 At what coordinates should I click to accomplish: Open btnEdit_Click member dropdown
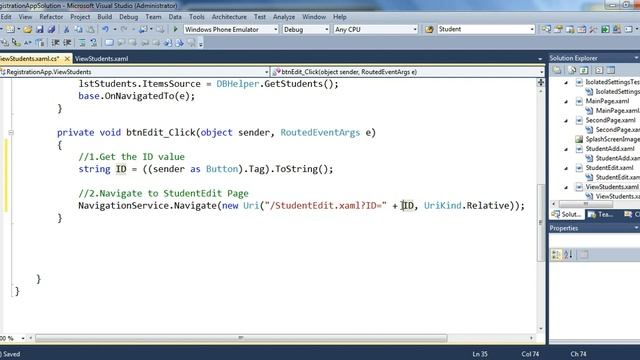pyautogui.click(x=542, y=72)
